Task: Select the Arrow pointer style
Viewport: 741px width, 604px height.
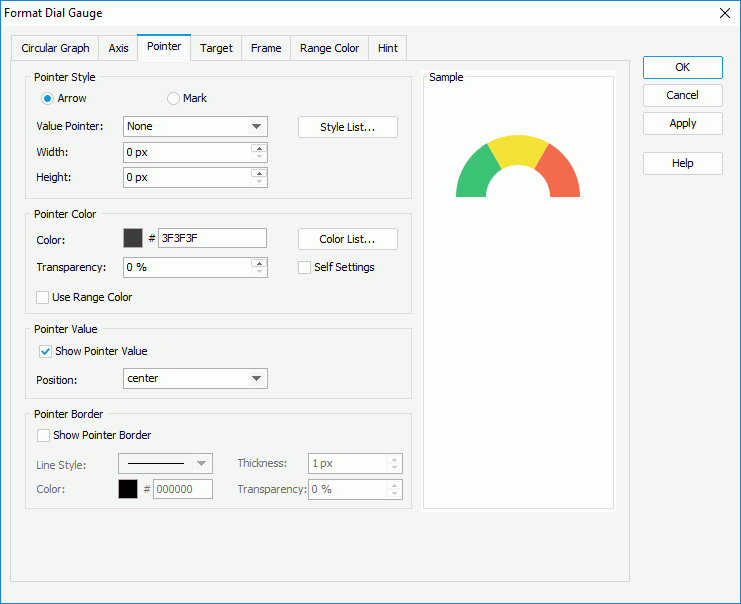Action: [x=47, y=98]
